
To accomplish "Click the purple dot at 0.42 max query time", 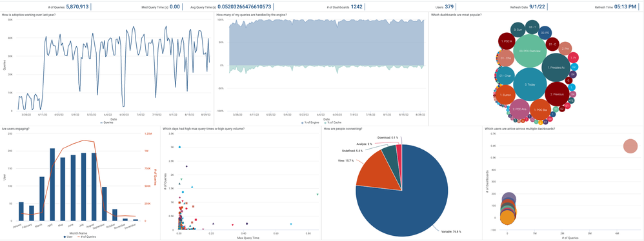I will [247, 224].
